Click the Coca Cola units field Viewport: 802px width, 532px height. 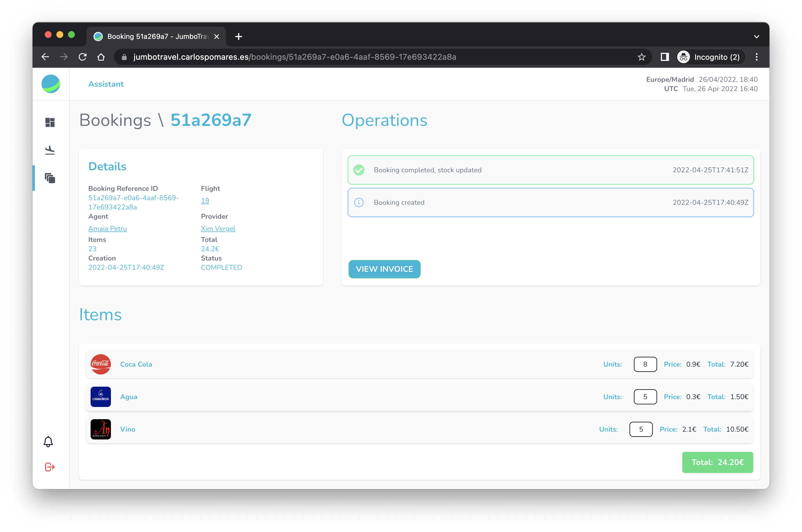pos(645,364)
